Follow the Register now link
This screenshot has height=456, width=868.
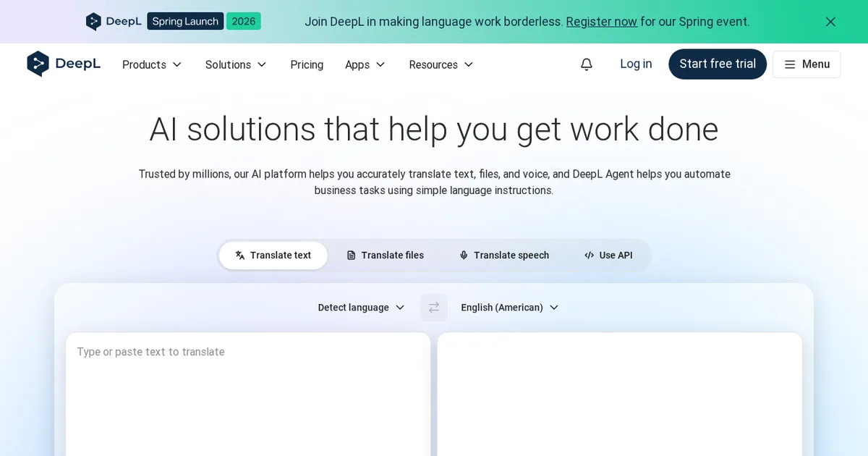(x=602, y=22)
